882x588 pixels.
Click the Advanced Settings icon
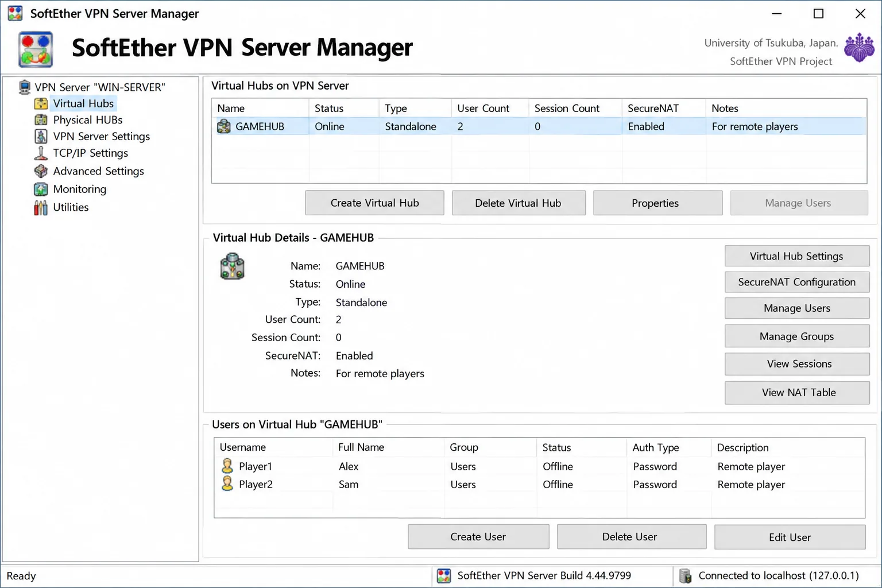click(x=41, y=171)
